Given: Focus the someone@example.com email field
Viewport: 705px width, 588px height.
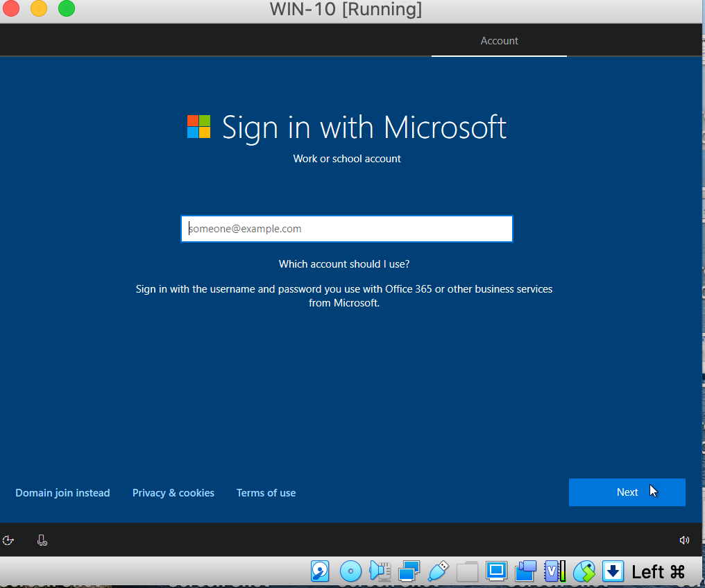Looking at the screenshot, I should click(x=347, y=229).
